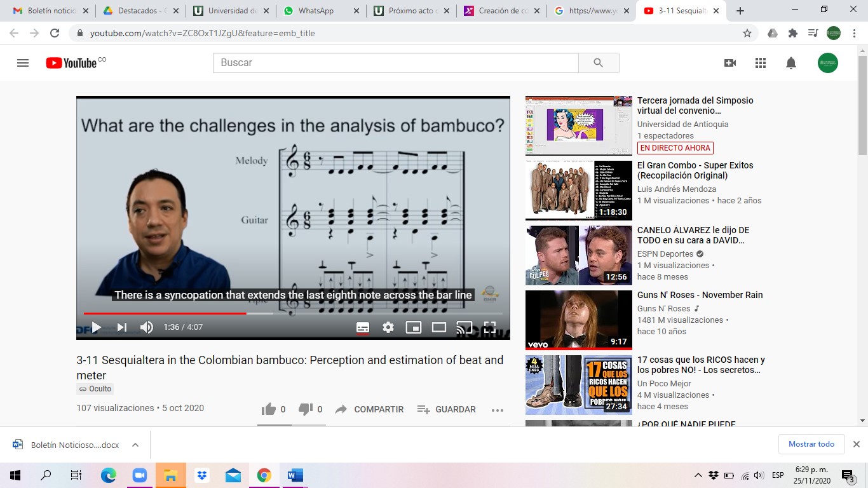The width and height of the screenshot is (868, 488).
Task: Open the Chrome profile avatar
Action: (834, 33)
